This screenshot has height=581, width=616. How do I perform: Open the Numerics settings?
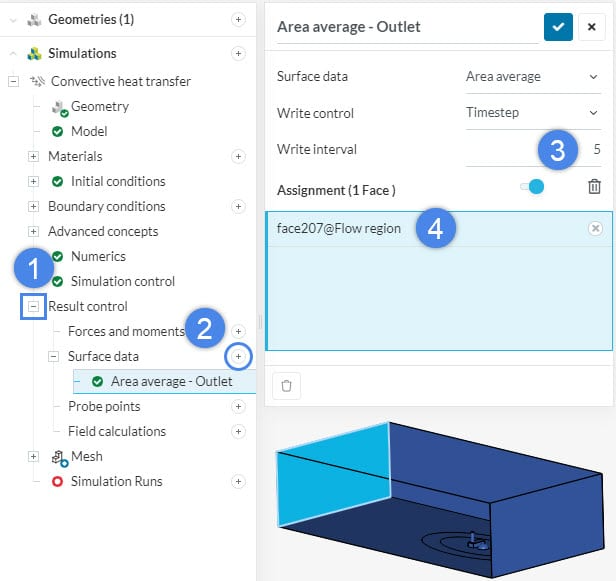coord(98,257)
